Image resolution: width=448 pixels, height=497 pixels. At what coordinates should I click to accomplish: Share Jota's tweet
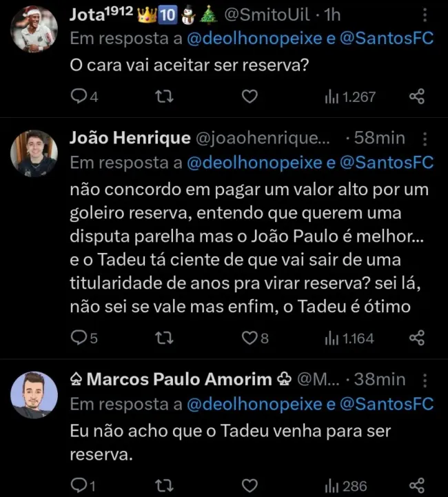(x=417, y=97)
